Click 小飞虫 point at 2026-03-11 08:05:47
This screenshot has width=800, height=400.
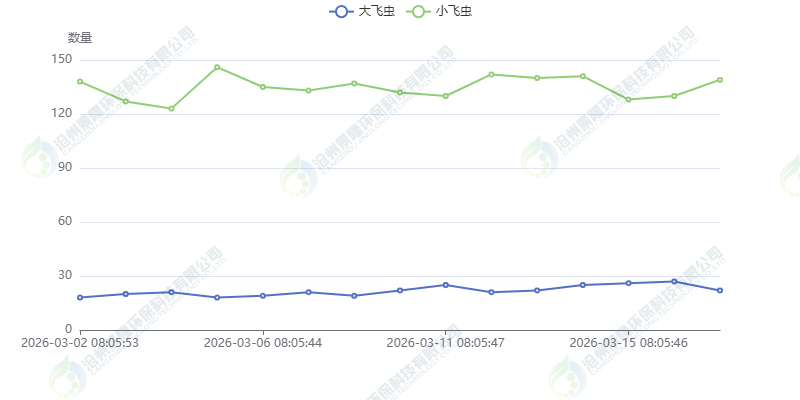(446, 96)
